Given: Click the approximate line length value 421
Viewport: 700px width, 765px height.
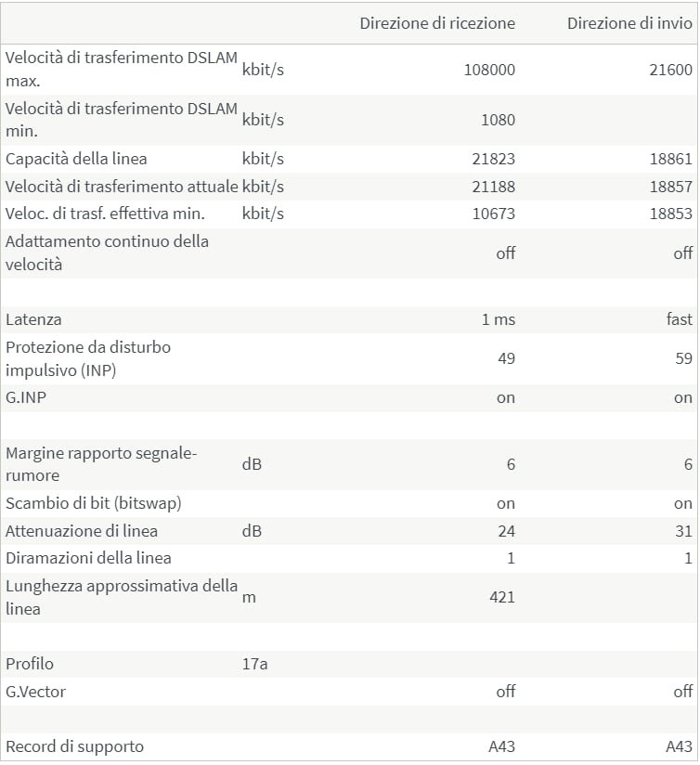Looking at the screenshot, I should [x=501, y=597].
